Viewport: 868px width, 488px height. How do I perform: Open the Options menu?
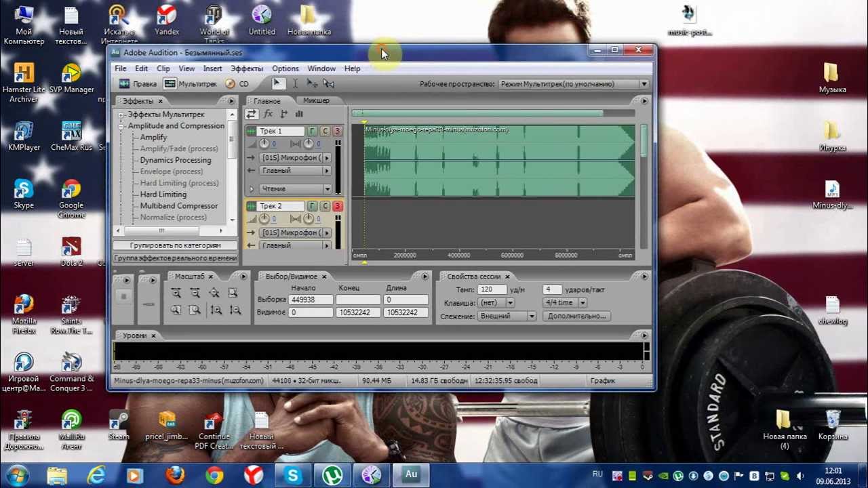[x=285, y=68]
